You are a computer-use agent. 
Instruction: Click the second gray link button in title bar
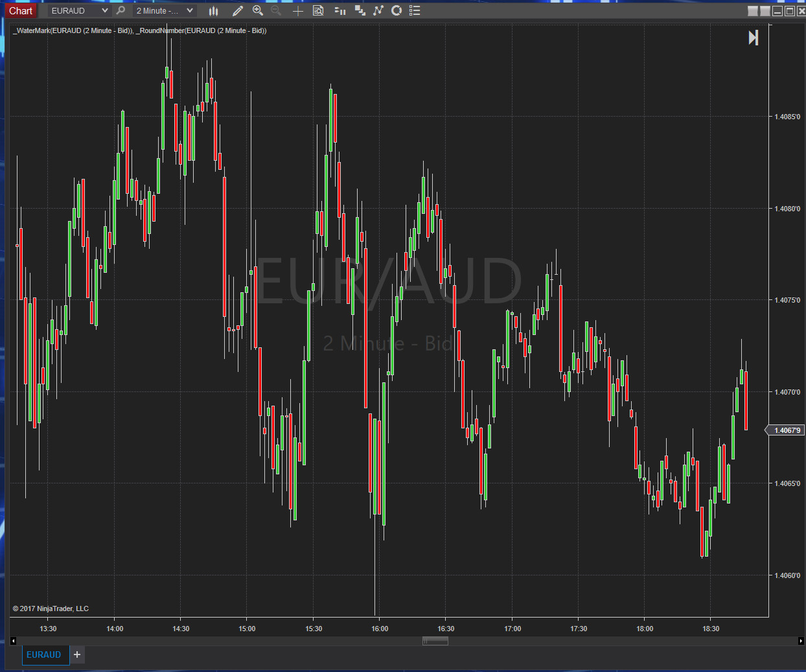pyautogui.click(x=765, y=10)
